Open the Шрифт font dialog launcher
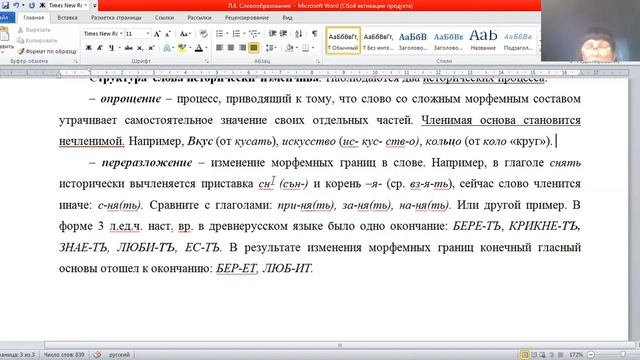Screen dimensions: 640x360 coord(207,61)
